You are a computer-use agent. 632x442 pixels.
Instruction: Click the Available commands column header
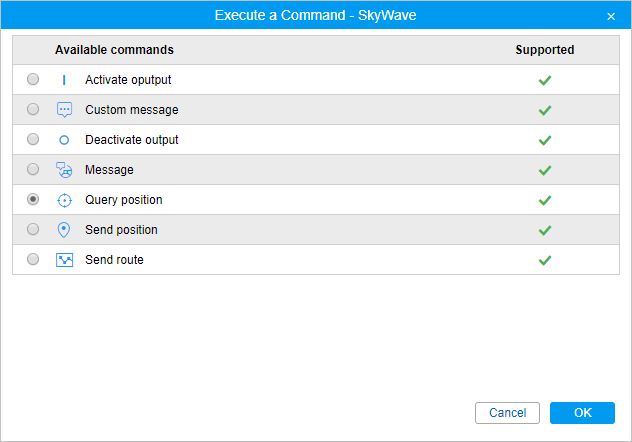(114, 50)
